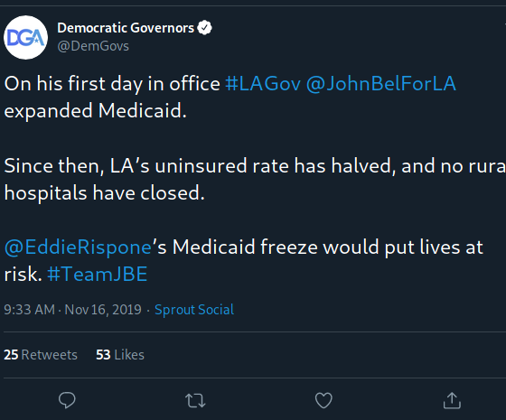Click the text 'Medicaid freeze would put lives at'
Viewport: 506px width, 420px height.
point(327,247)
